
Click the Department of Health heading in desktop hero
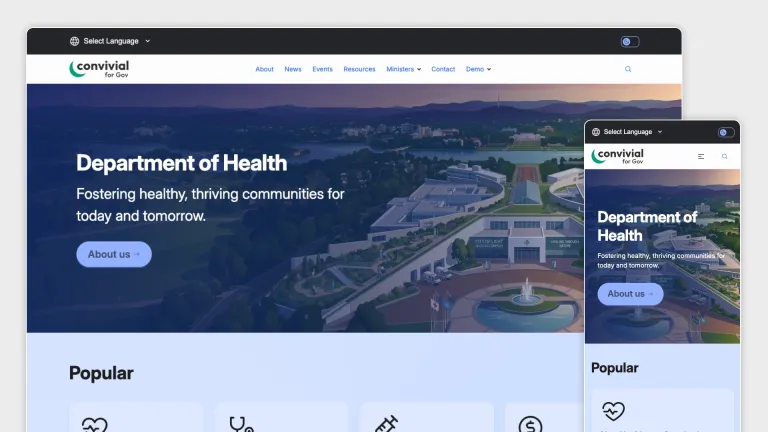[182, 163]
